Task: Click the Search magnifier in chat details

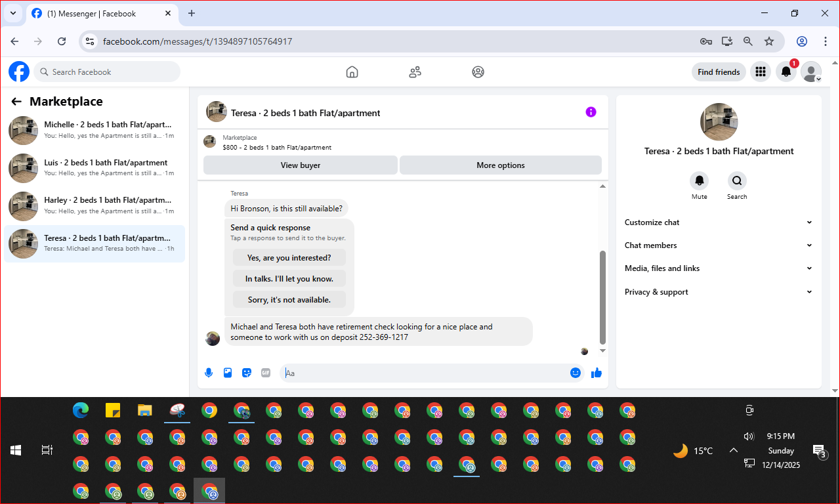Action: click(737, 180)
